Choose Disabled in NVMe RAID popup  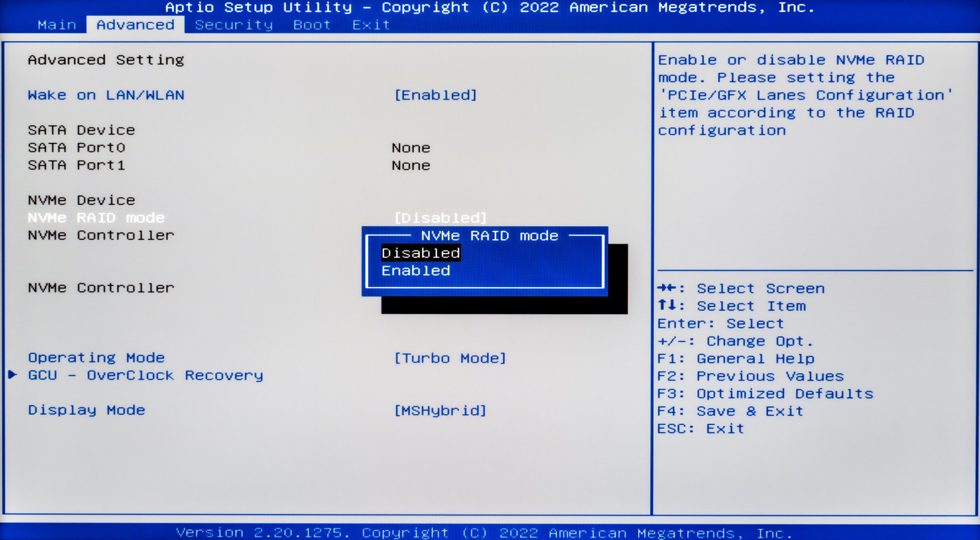[421, 253]
